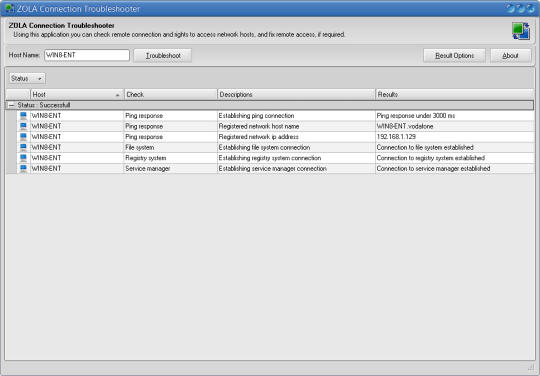
Task: Sort by the Check column header
Action: tap(170, 94)
